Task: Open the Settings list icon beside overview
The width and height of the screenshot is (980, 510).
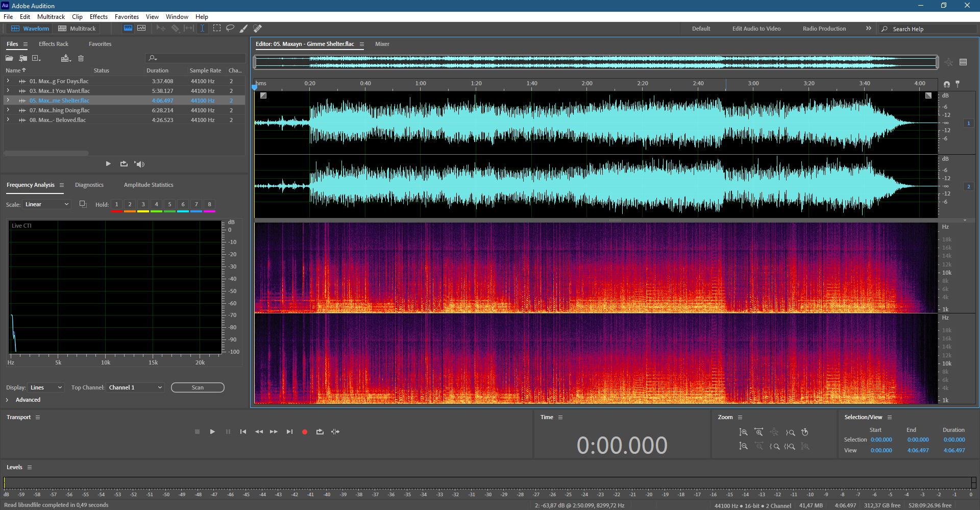Action: pyautogui.click(x=963, y=62)
